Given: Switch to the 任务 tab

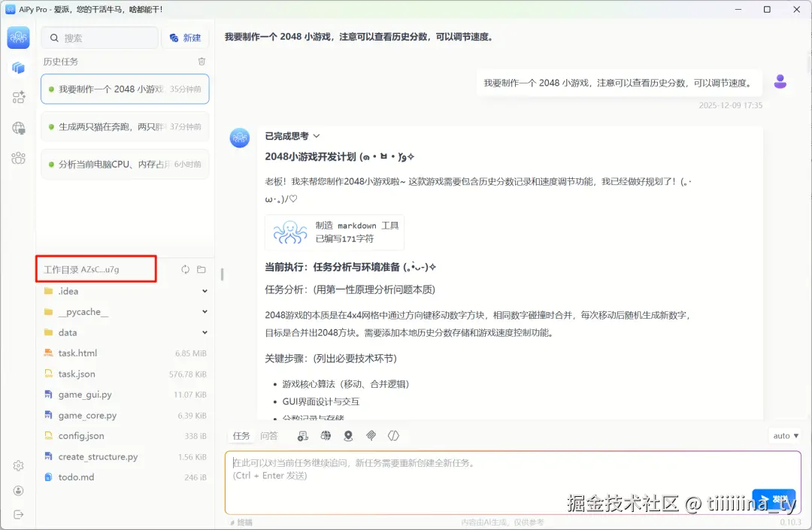Looking at the screenshot, I should pos(241,436).
